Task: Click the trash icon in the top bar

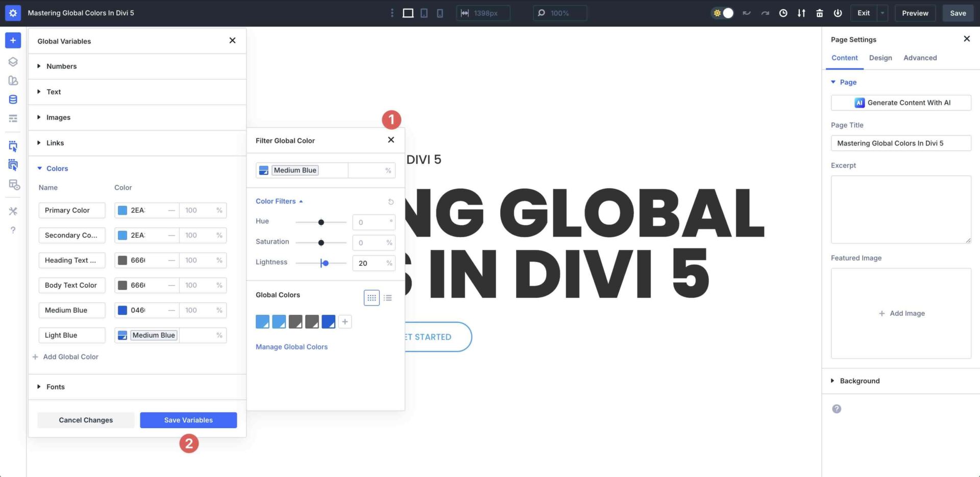Action: click(x=820, y=13)
